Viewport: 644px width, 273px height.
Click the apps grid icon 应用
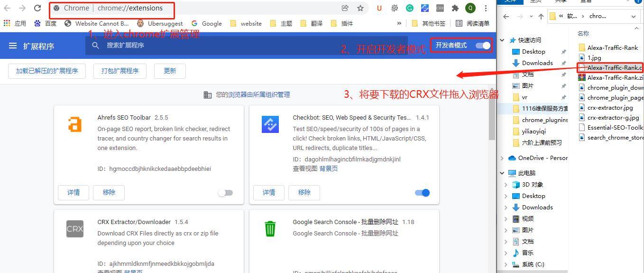tap(14, 23)
